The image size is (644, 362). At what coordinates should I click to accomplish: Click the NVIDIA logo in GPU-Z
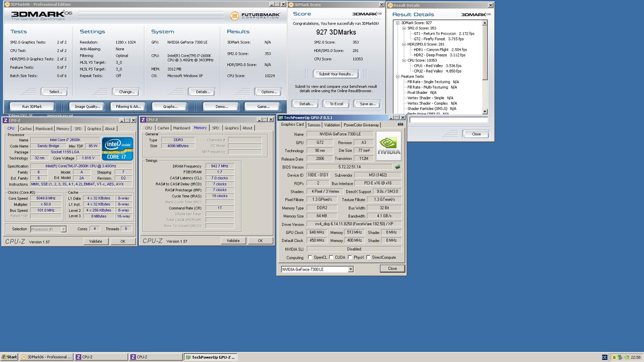tap(389, 146)
